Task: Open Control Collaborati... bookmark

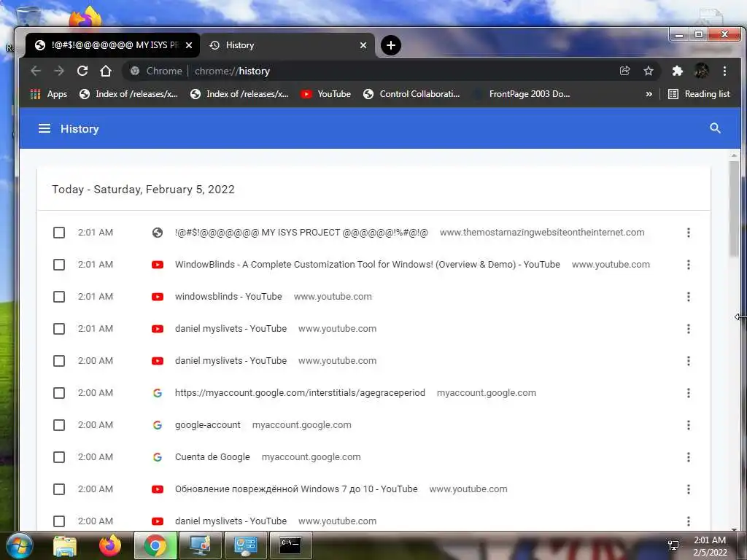Action: (411, 94)
